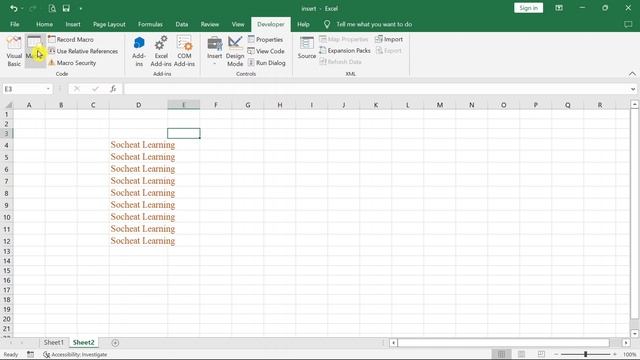Click the horizontal scrollbar thumb

(x=504, y=343)
